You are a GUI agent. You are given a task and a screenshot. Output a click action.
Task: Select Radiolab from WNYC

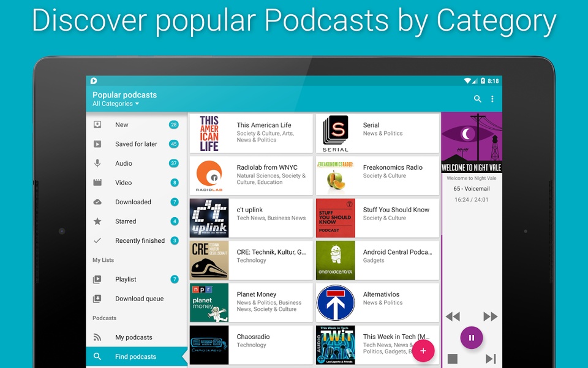[x=251, y=176]
